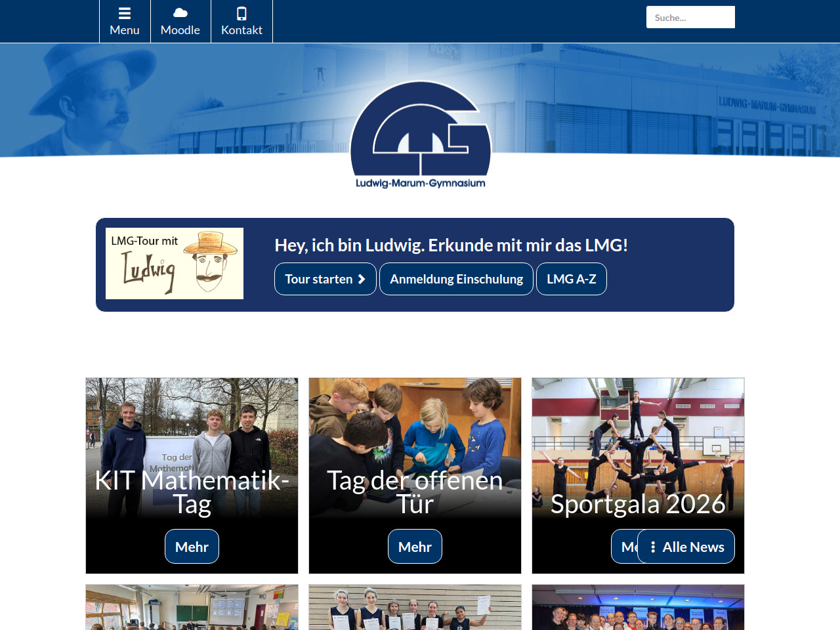Image resolution: width=840 pixels, height=630 pixels.
Task: Open the Tag der offenen Tür photo
Action: pyautogui.click(x=415, y=420)
